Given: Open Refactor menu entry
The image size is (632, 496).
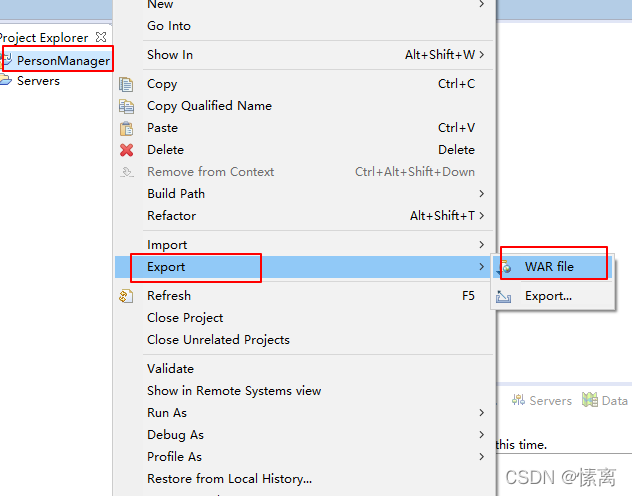Looking at the screenshot, I should [304, 216].
